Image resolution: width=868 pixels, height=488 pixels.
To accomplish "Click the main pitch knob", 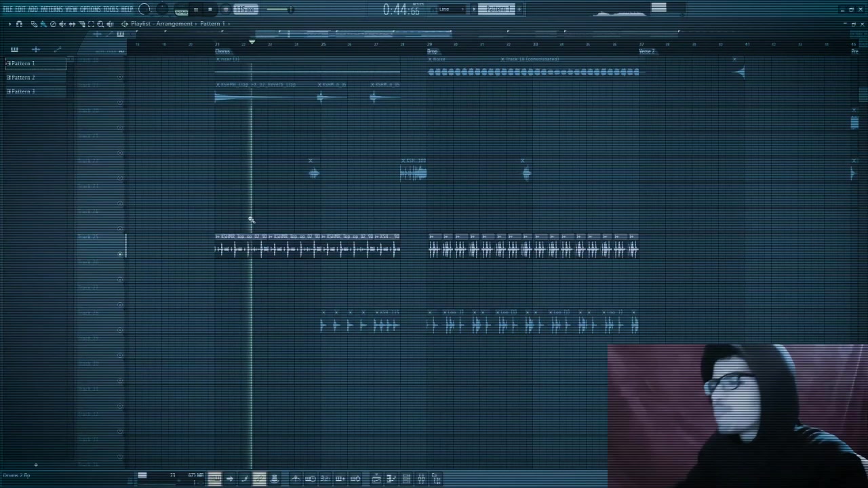I will pos(163,9).
